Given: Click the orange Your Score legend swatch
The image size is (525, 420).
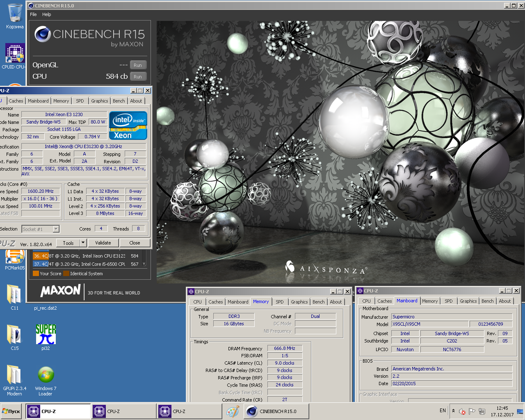Looking at the screenshot, I should [36, 274].
